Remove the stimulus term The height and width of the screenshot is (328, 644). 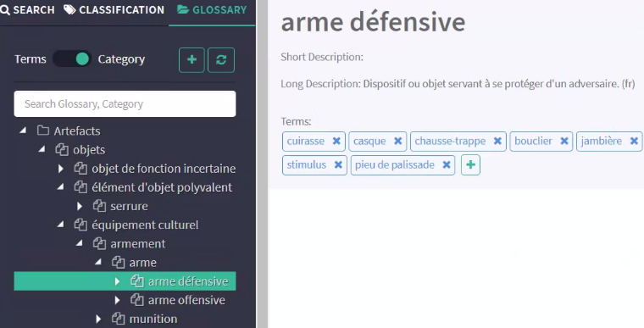[338, 164]
